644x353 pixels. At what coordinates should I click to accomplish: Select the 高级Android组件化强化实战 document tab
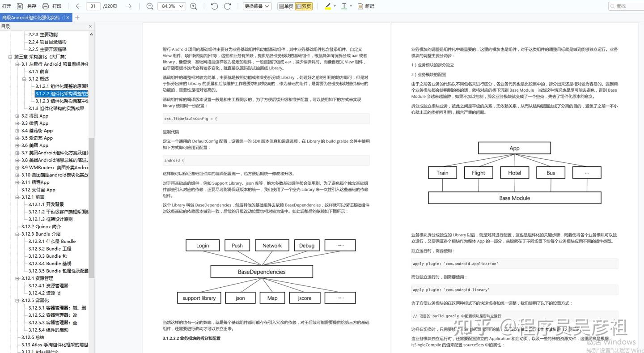[x=31, y=17]
